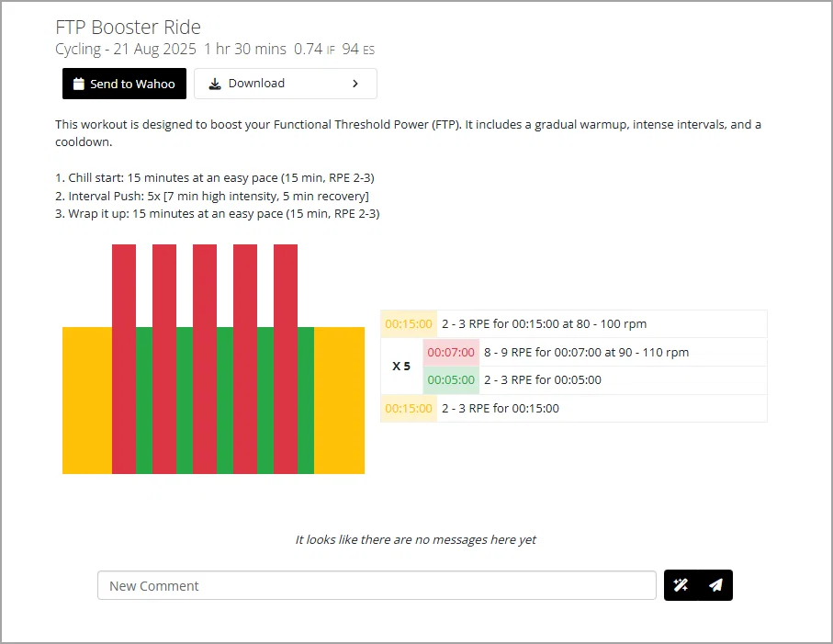Viewport: 833px width, 644px height.
Task: Click the download tray icon
Action: coord(215,84)
